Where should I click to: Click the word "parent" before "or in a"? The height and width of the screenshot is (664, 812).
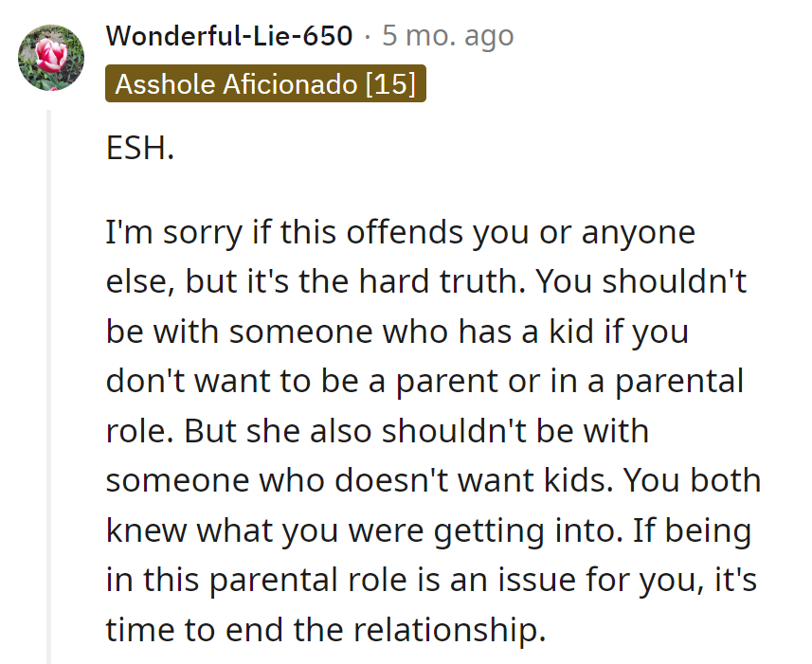tap(459, 382)
